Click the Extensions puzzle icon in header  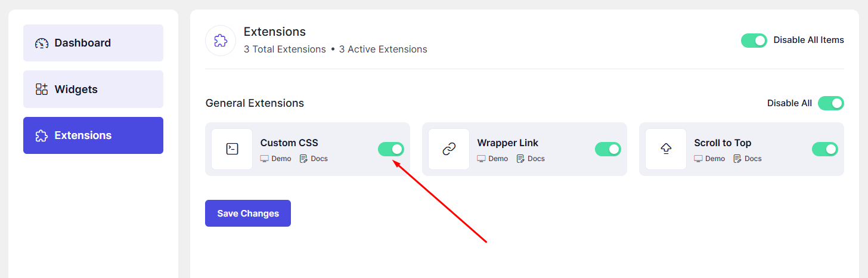[221, 41]
